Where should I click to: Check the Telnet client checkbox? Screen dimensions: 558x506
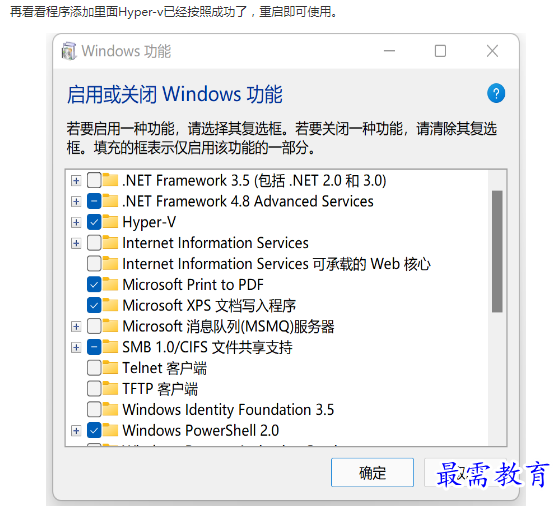click(94, 368)
